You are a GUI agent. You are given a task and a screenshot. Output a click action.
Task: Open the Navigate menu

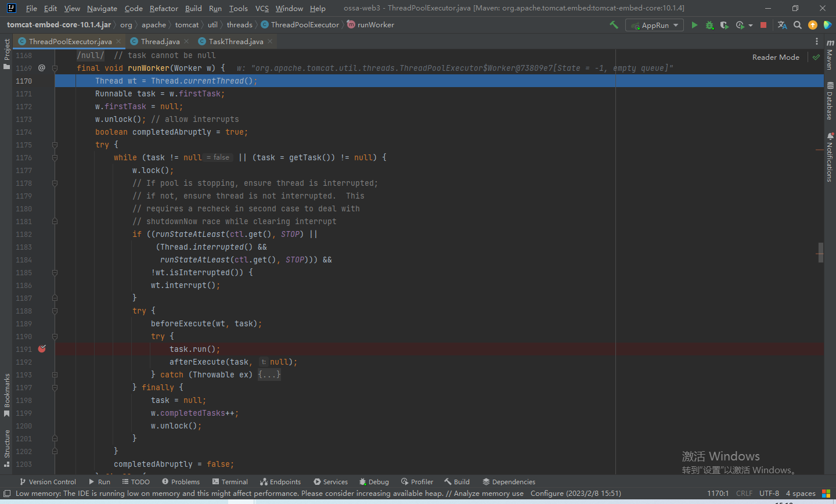102,8
